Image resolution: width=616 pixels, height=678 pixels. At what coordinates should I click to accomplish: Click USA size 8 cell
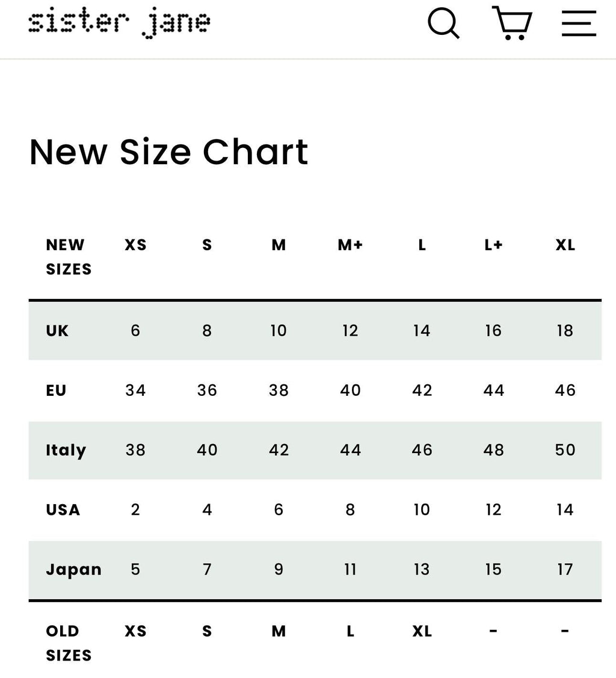point(350,510)
